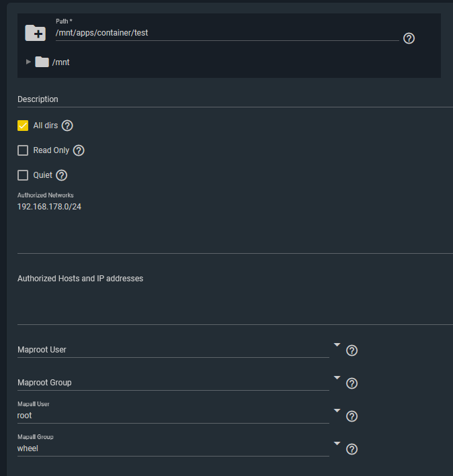
Task: Open Maproot User help icon
Action: click(352, 350)
